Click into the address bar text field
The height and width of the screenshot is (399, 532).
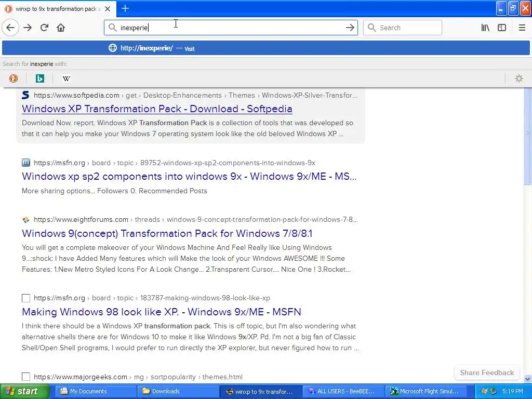231,28
